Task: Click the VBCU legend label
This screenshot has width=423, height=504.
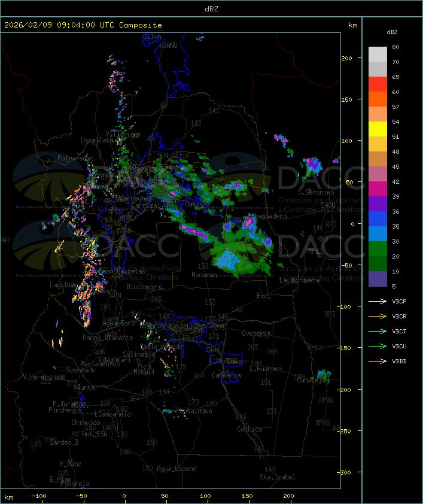Action: (x=399, y=346)
